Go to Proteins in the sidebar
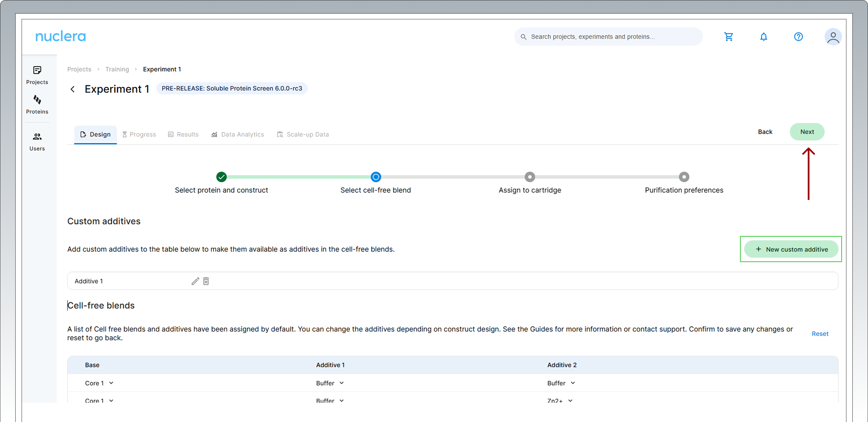The height and width of the screenshot is (422, 868). tap(37, 105)
